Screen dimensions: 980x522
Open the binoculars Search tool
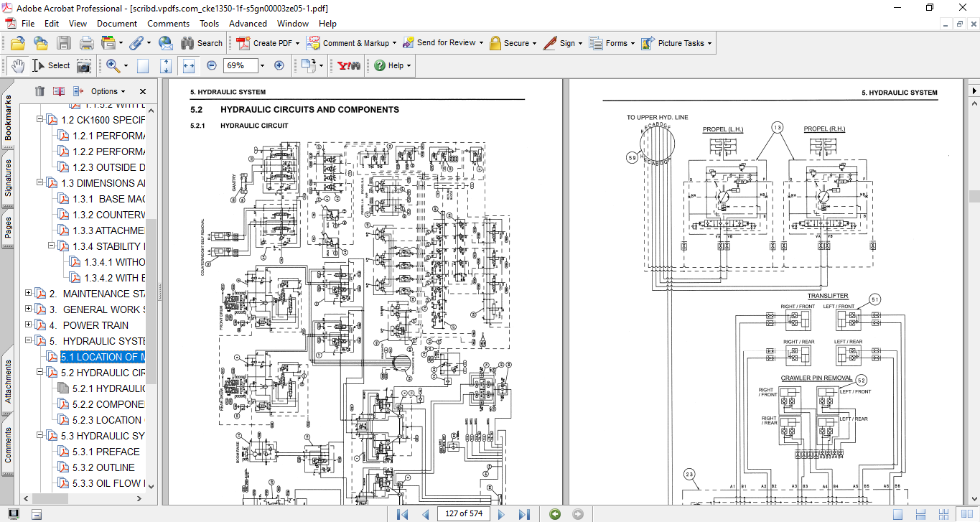pyautogui.click(x=202, y=43)
